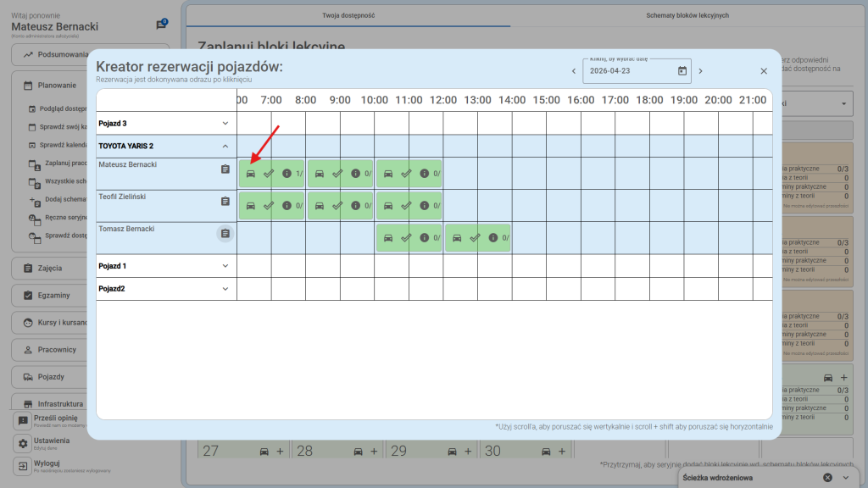Go to previous day with left arrow
The image size is (868, 488).
click(x=574, y=71)
